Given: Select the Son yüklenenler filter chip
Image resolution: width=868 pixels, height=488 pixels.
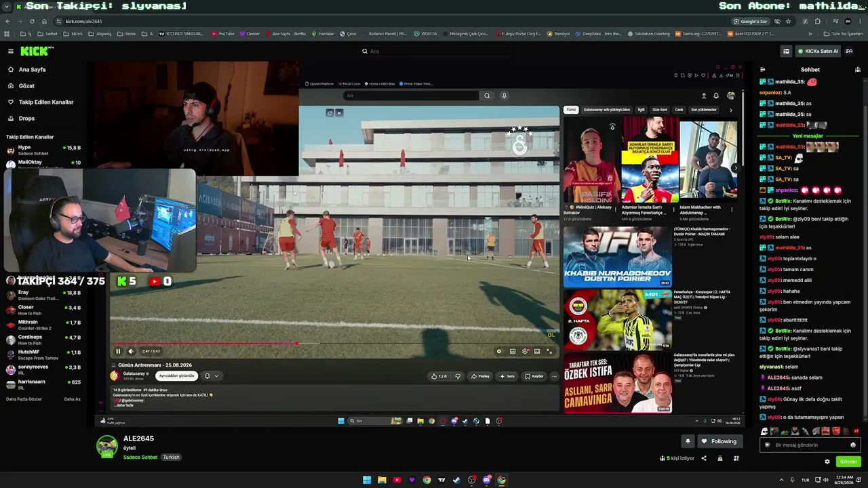Looking at the screenshot, I should click(704, 110).
